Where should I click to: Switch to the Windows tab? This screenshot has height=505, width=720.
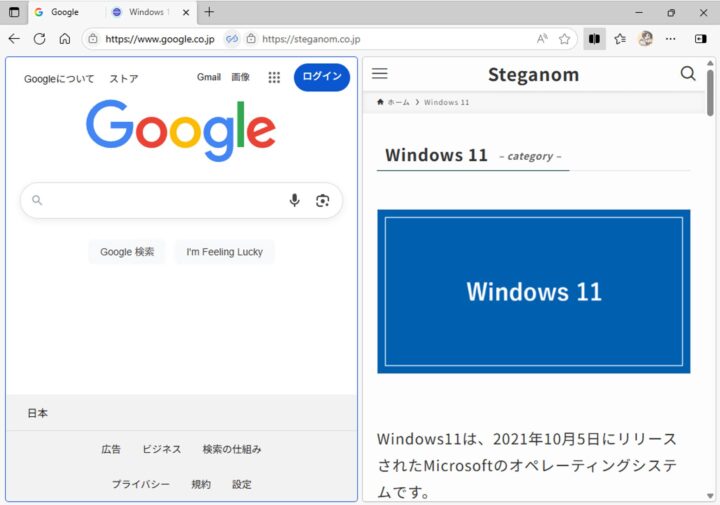tap(146, 12)
